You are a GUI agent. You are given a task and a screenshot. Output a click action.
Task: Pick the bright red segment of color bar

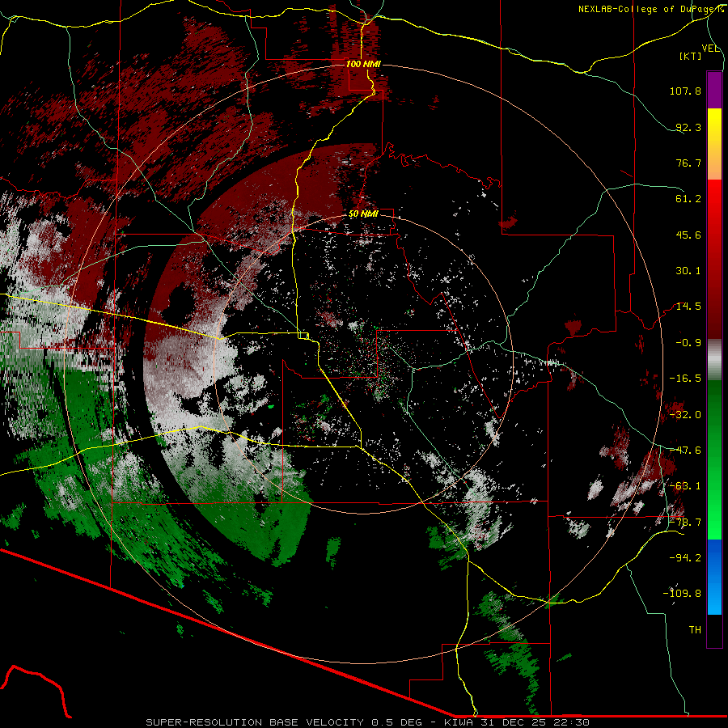click(x=714, y=200)
